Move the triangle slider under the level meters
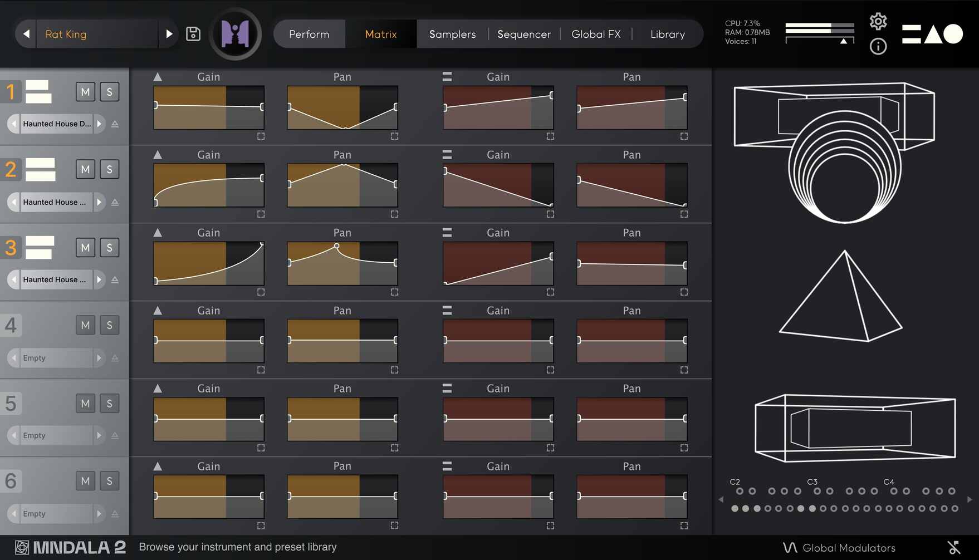 click(x=844, y=41)
